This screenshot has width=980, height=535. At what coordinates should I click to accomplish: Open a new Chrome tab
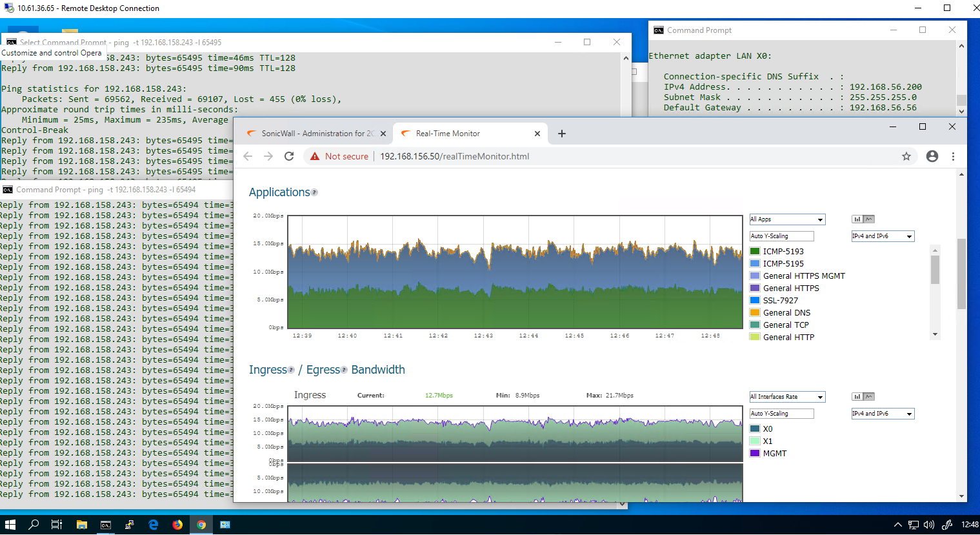562,134
